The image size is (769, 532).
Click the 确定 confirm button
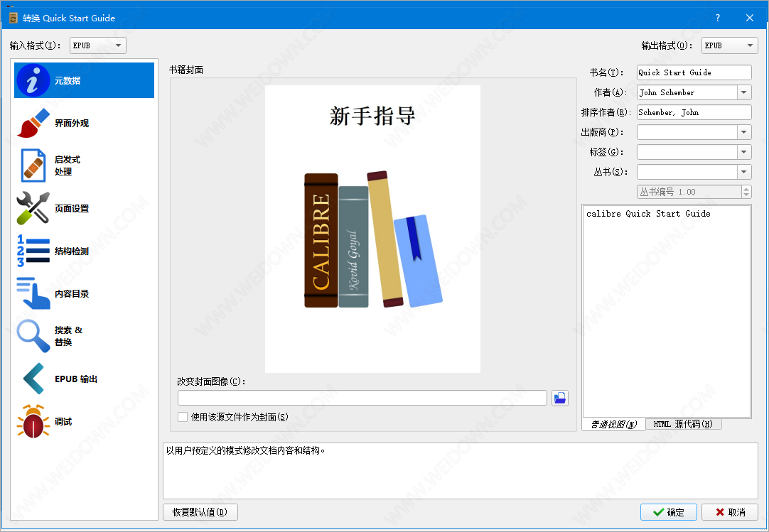(x=668, y=512)
